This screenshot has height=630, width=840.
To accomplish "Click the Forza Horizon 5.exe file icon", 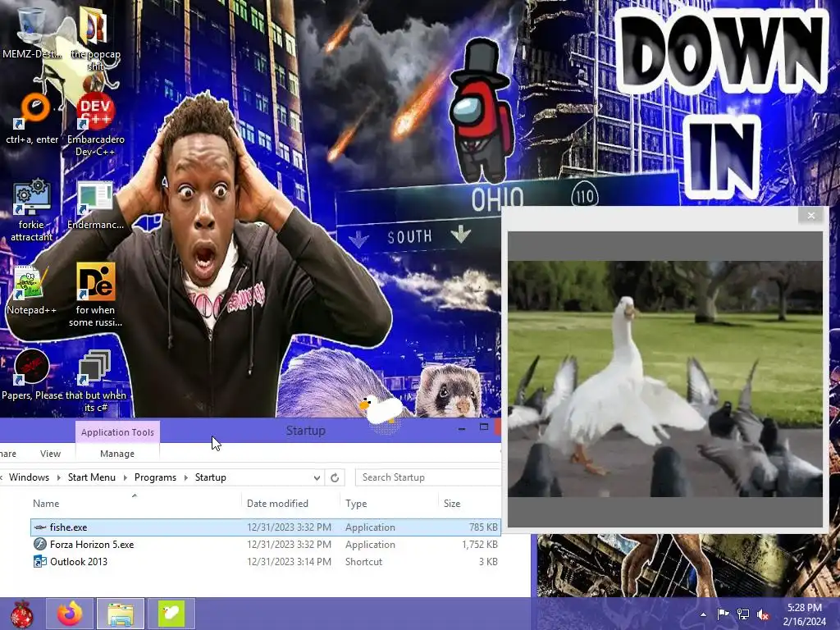I will click(x=39, y=545).
